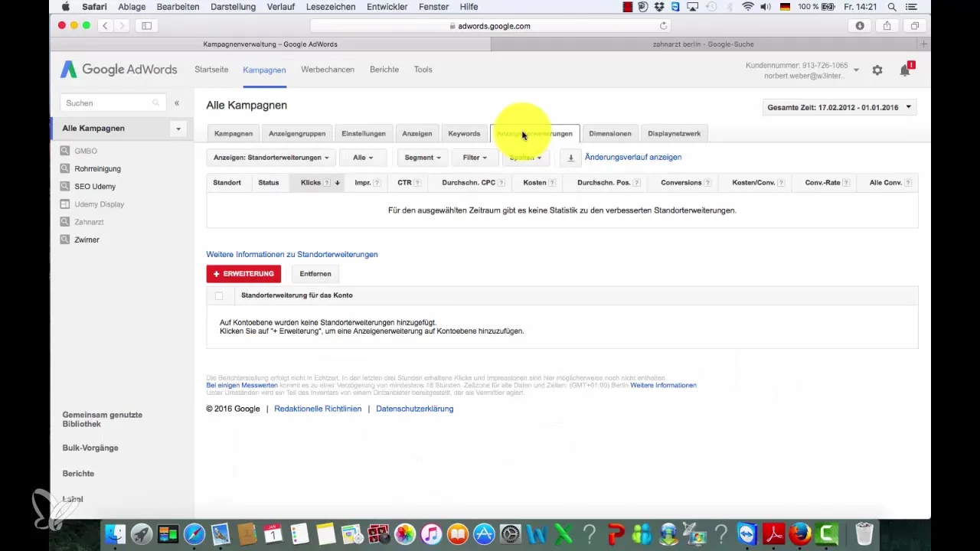
Task: Open the Tools navigation item
Action: [x=423, y=70]
